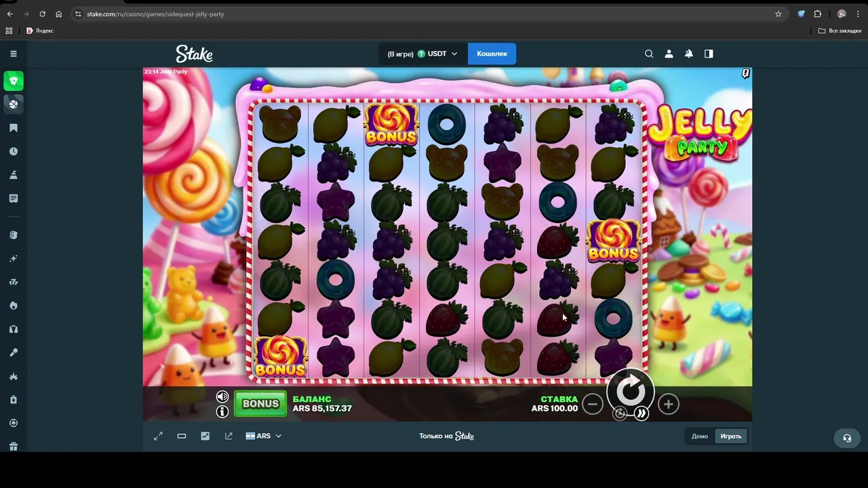Image resolution: width=868 pixels, height=488 pixels.
Task: Click the BONUS symbol in the top row
Action: [x=391, y=125]
